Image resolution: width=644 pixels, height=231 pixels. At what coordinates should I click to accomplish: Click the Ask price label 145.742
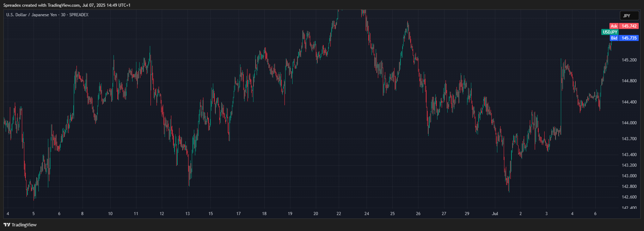(x=629, y=26)
